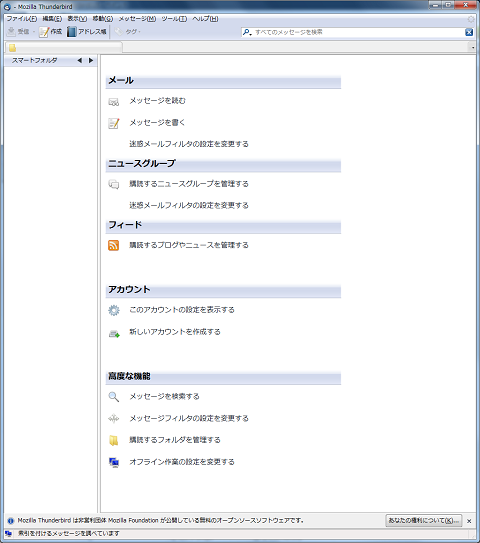
Task: Click the online status icon in status bar
Action: click(x=9, y=534)
